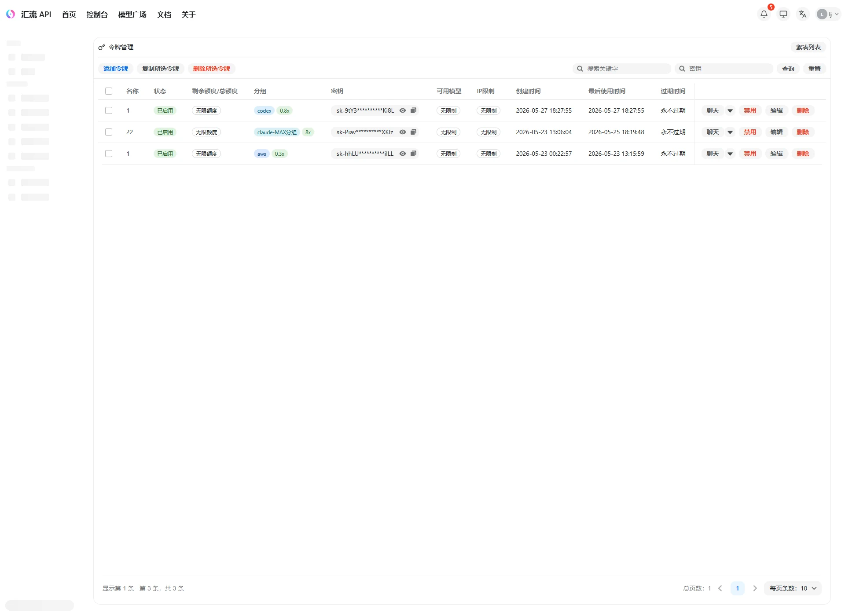This screenshot has width=845, height=616.
Task: Open the notifications bell icon
Action: (x=764, y=14)
